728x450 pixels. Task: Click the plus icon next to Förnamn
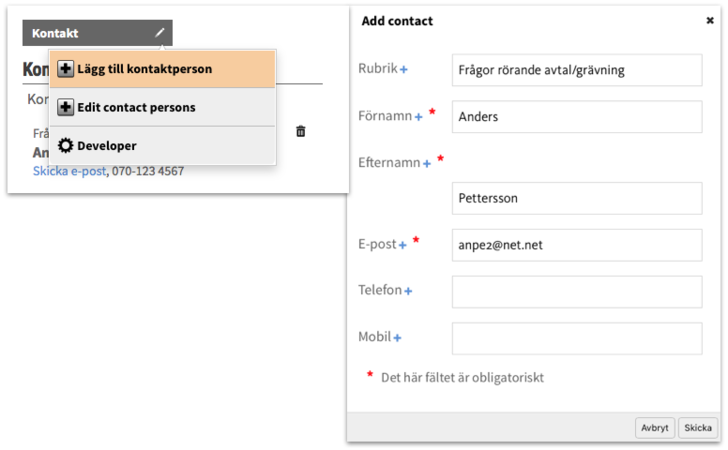[x=419, y=117]
